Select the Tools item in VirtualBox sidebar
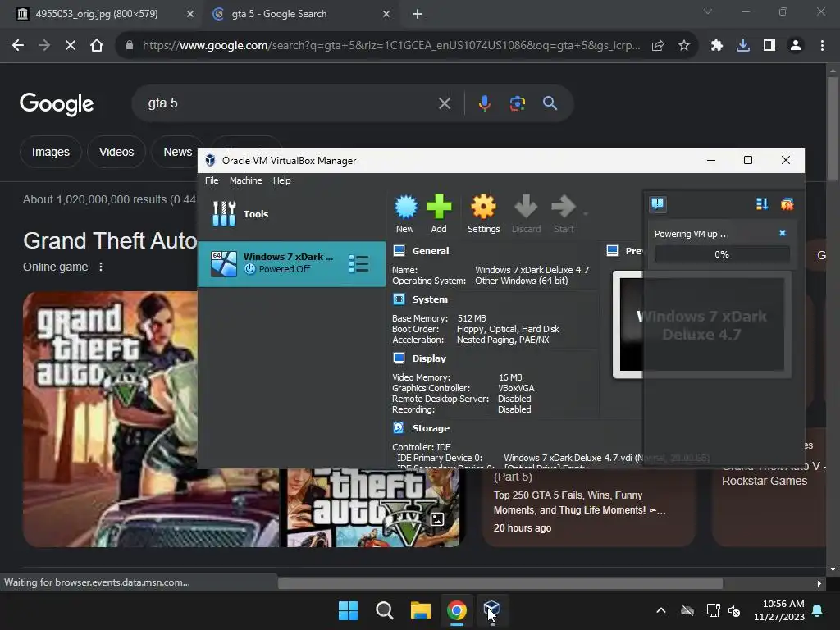This screenshot has height=630, width=840. (x=291, y=214)
